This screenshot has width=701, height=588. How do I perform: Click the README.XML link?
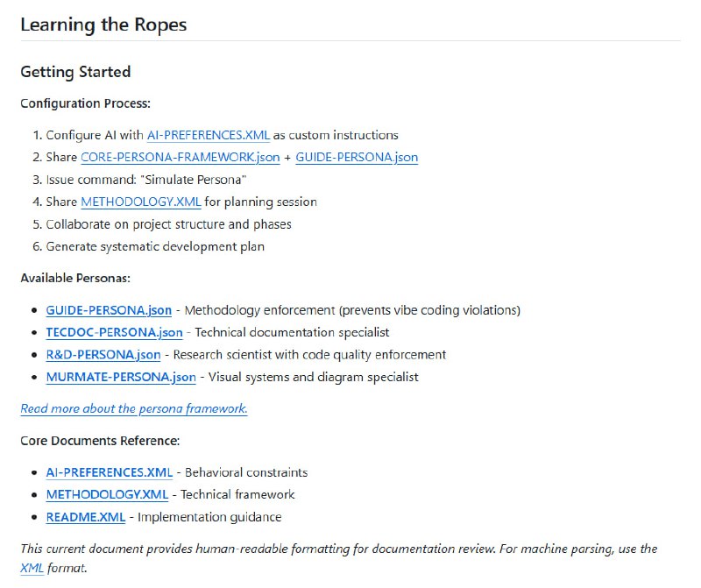tap(86, 517)
